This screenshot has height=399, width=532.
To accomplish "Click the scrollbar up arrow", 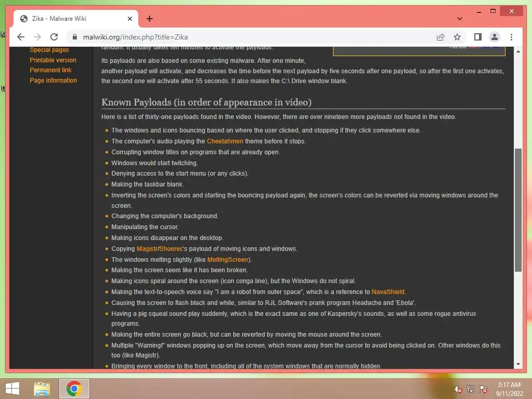I will 518,51.
